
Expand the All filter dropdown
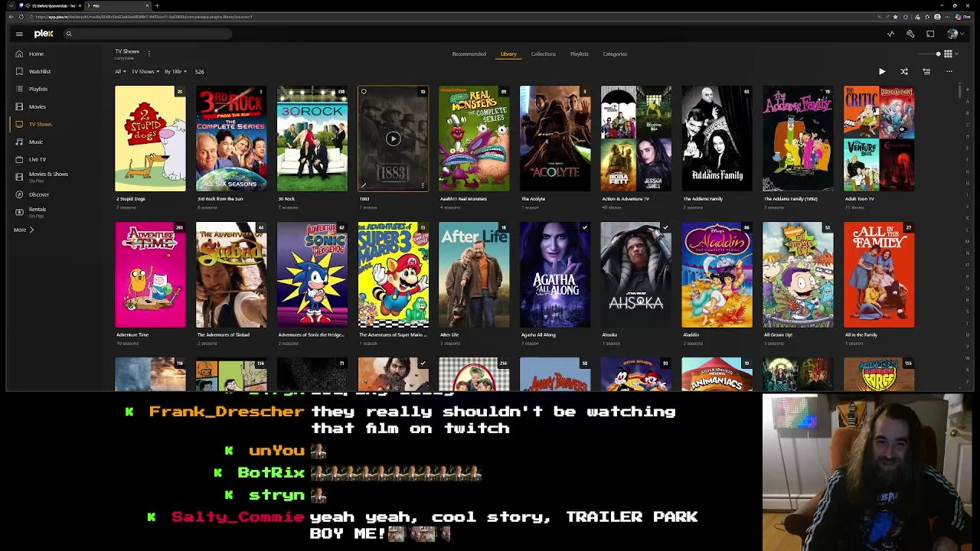(120, 72)
